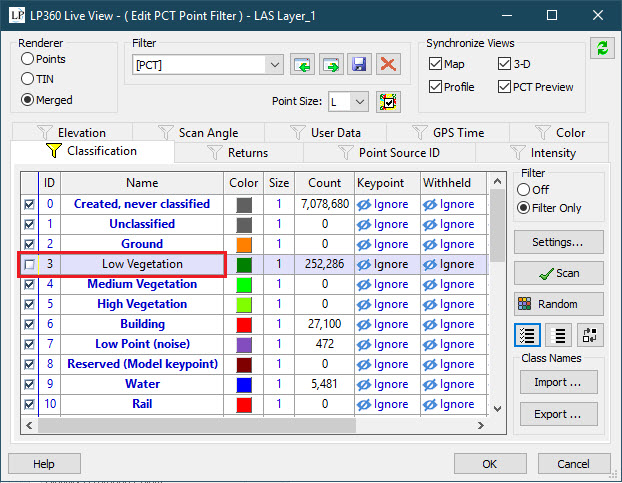Viewport: 622px width, 483px height.
Task: Select the Merged renderer option
Action: click(x=46, y=100)
